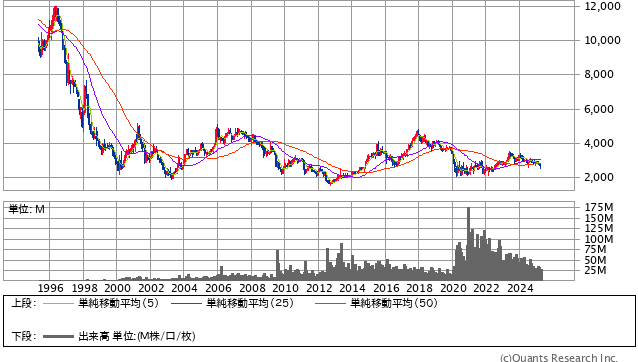Viewport: 638px width, 362px height.
Task: Click the 50M volume axis label
Action: coord(596,260)
